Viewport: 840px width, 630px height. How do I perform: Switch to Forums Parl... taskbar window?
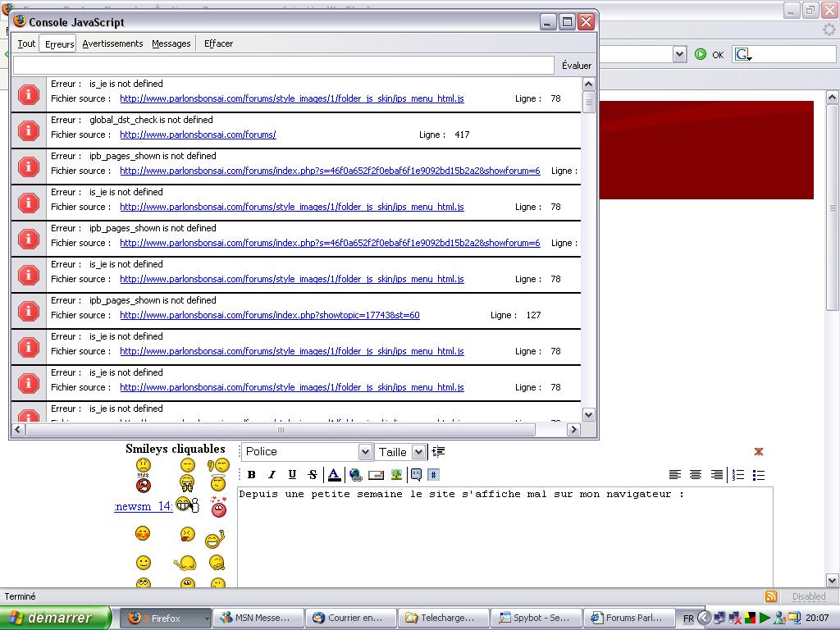coord(629,618)
